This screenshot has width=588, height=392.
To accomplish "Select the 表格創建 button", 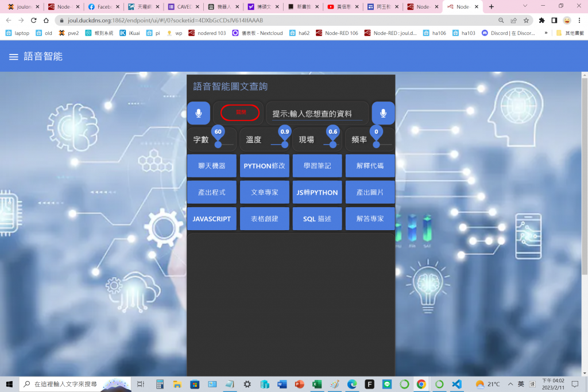I will [264, 219].
